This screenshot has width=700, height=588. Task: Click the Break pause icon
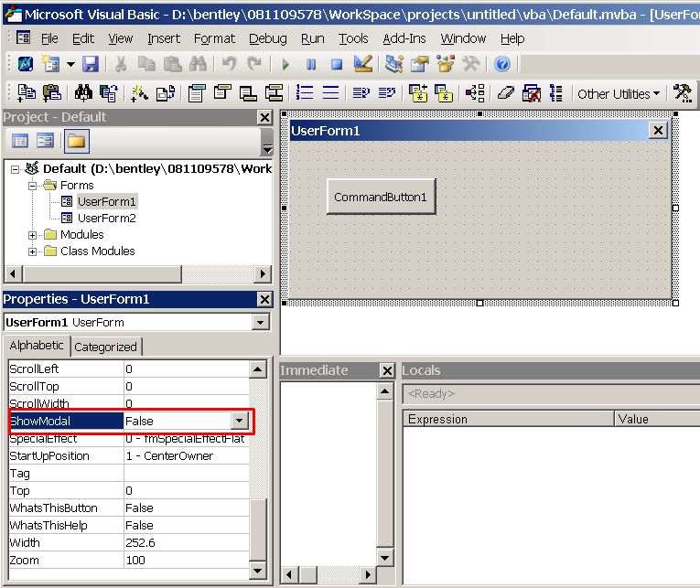pos(311,65)
